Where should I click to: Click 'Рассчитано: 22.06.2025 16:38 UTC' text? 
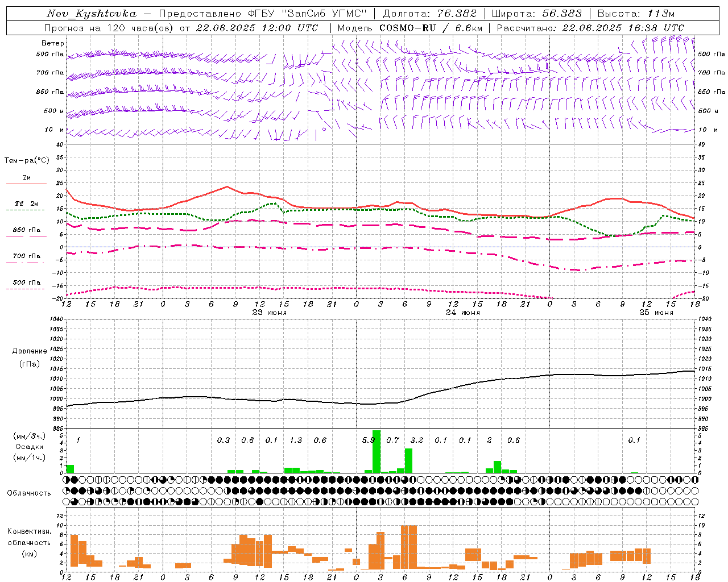click(x=590, y=28)
